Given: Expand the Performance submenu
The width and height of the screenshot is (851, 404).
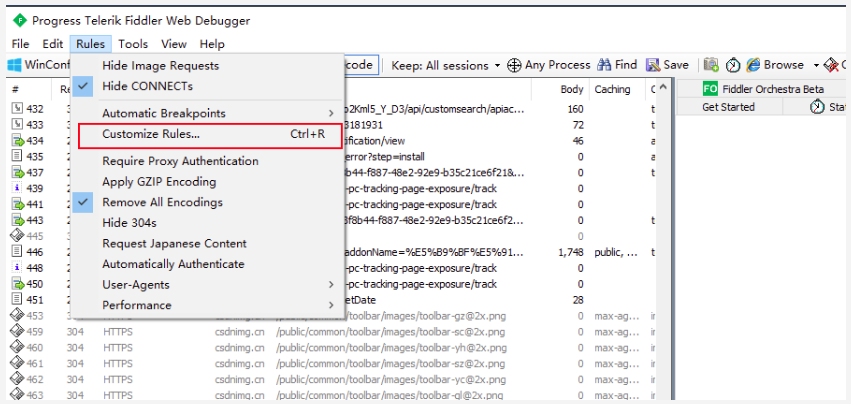Looking at the screenshot, I should [x=207, y=305].
